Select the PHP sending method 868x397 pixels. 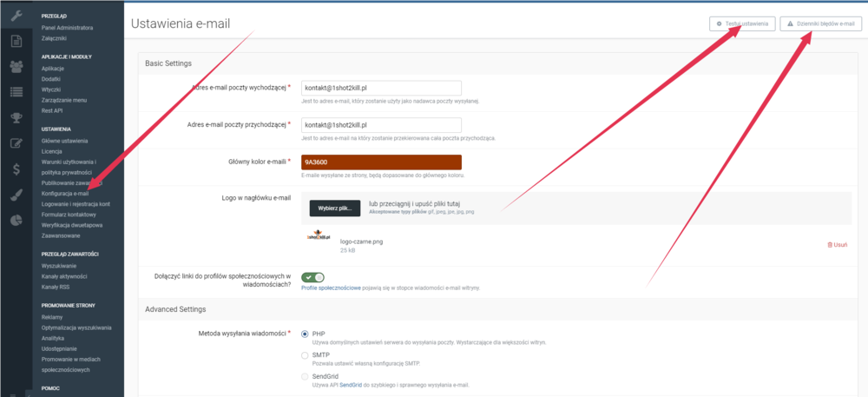point(305,334)
